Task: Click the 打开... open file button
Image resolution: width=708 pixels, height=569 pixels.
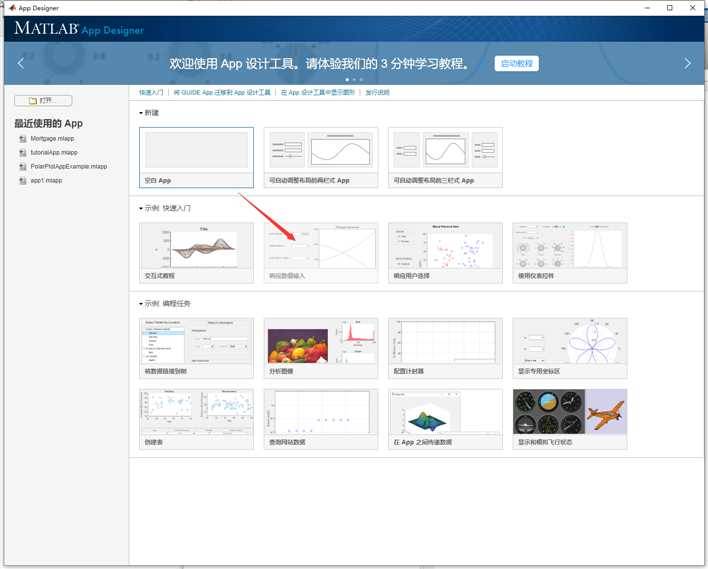Action: 43,100
